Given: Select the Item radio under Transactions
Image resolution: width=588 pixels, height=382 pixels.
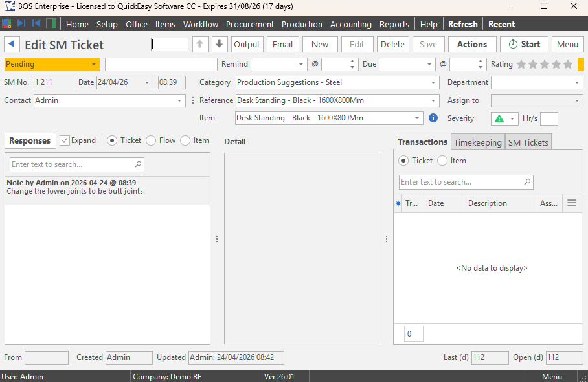Looking at the screenshot, I should 442,161.
